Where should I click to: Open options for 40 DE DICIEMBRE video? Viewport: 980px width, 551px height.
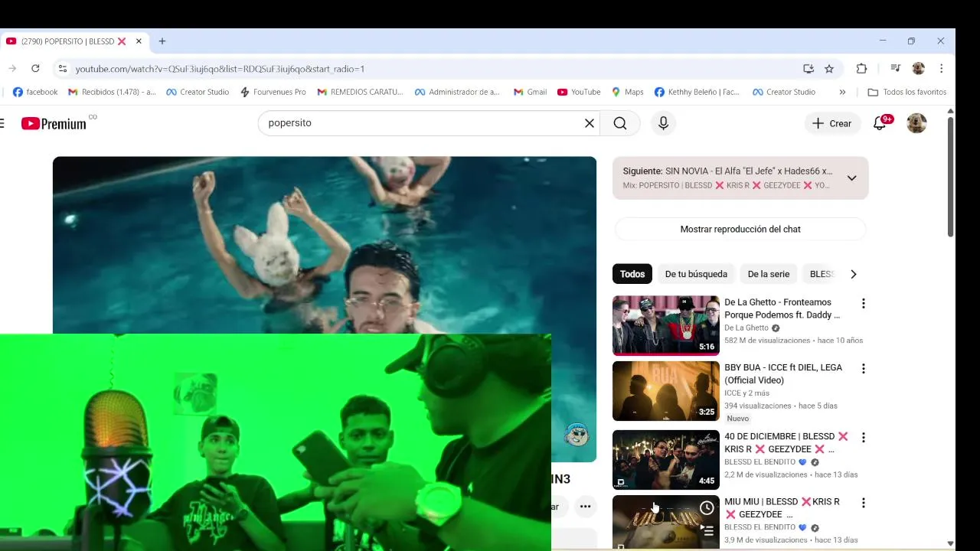(x=863, y=438)
